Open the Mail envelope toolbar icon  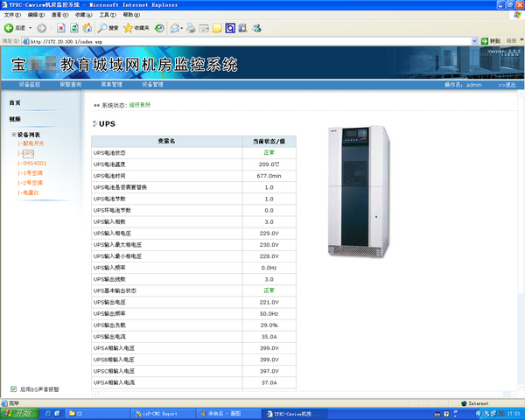(x=175, y=28)
